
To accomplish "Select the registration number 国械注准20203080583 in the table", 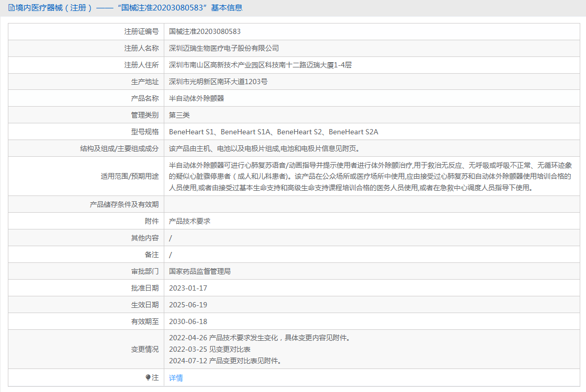I will pos(205,31).
